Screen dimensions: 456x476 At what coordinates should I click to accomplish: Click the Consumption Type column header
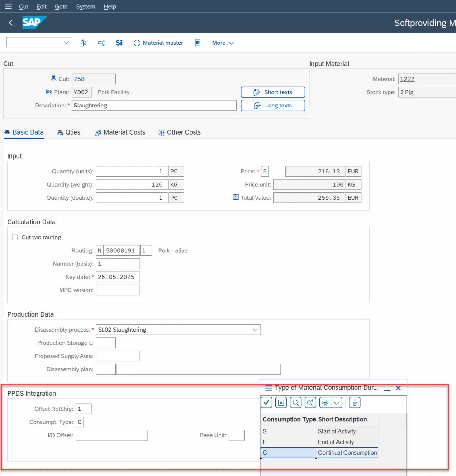289,419
